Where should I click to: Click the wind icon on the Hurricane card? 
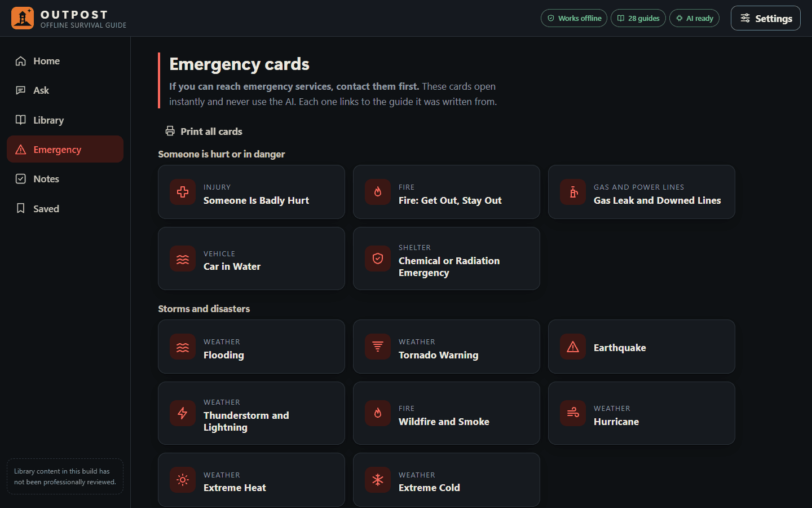[573, 413]
